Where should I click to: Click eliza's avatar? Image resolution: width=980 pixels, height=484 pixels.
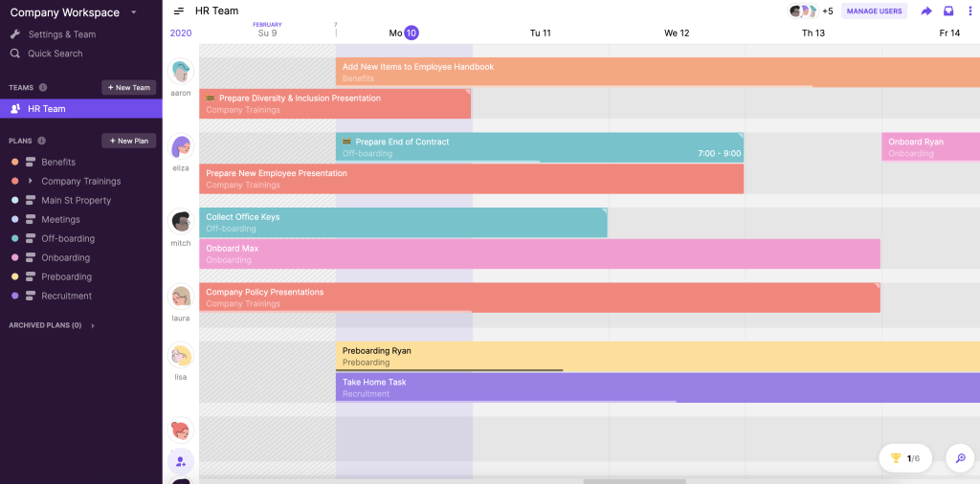click(x=181, y=146)
